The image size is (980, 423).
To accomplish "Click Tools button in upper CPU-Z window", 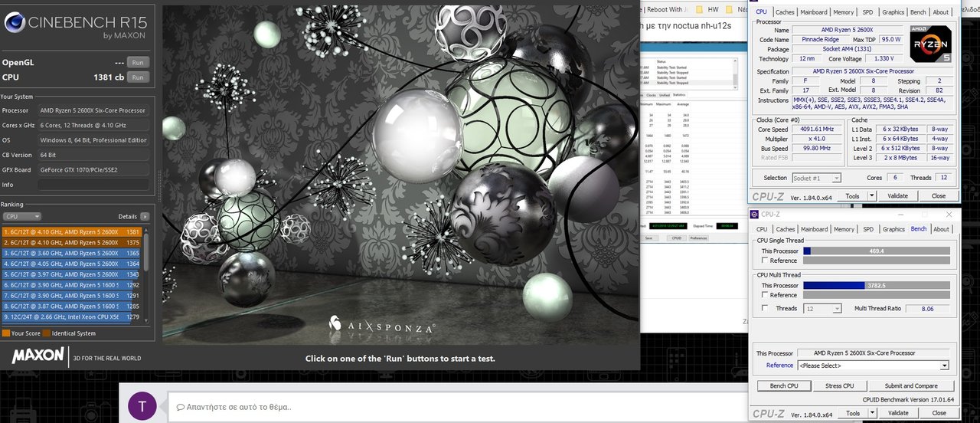I will point(852,196).
